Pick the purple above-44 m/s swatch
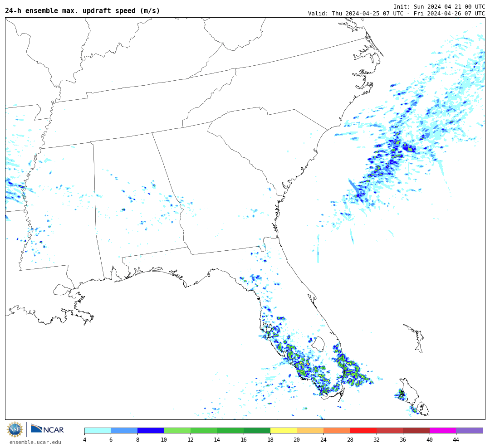 pos(470,430)
